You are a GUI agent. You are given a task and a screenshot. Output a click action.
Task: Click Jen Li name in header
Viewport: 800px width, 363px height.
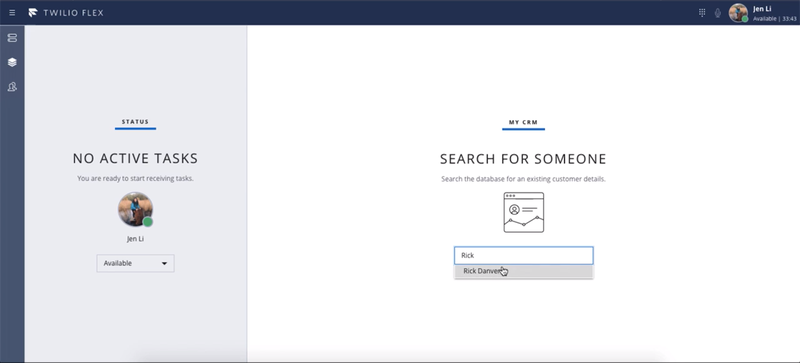762,9
